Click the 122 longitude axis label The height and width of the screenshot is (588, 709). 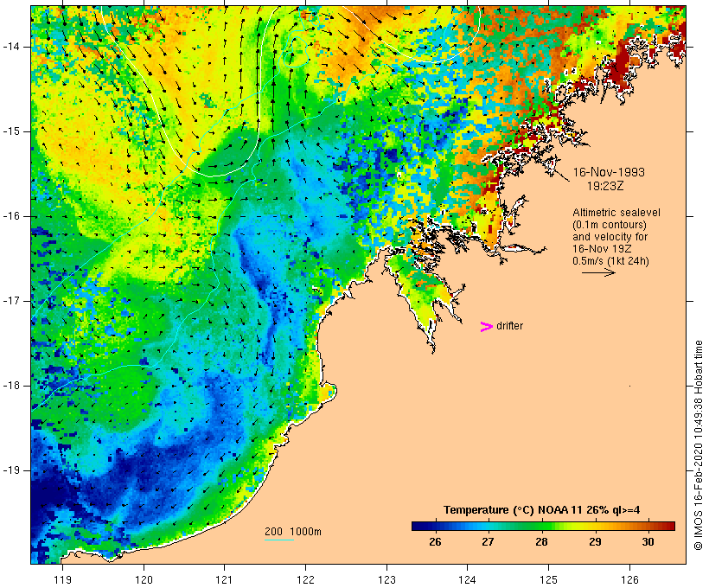[x=306, y=579]
